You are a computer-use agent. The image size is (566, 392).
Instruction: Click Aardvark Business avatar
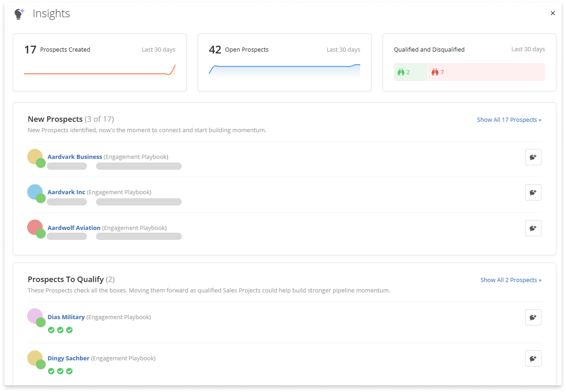(35, 157)
